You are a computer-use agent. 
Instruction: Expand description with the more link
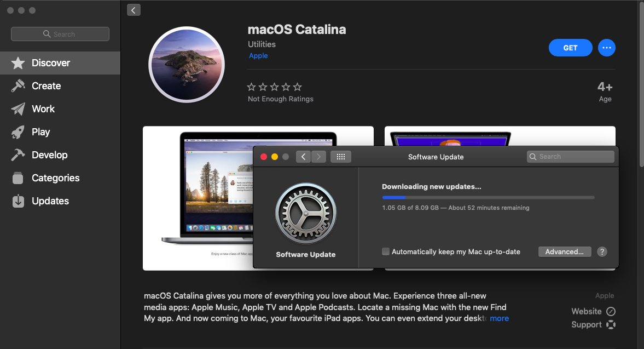(499, 318)
